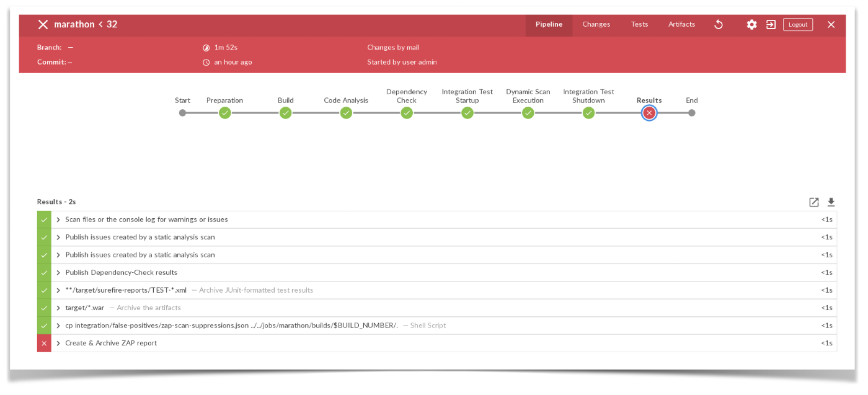
Task: Click the go to classic icon
Action: [x=771, y=25]
